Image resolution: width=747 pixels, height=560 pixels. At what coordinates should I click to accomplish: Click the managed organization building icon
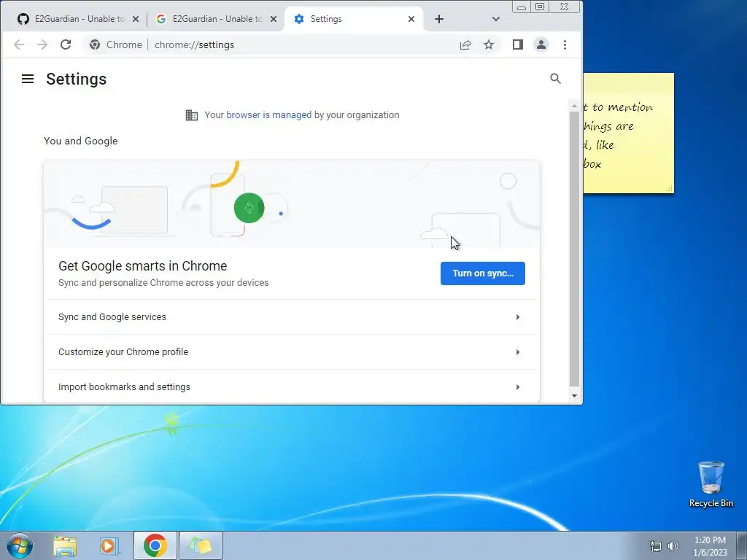192,115
